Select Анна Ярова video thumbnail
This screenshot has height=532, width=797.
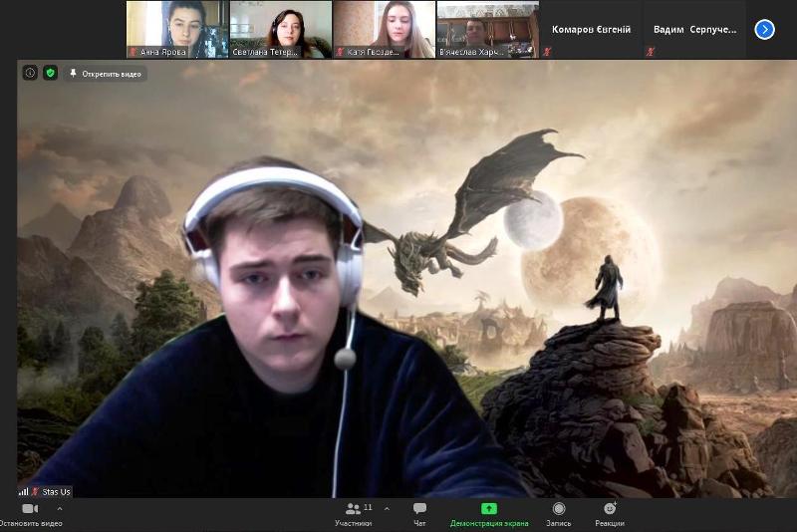(177, 30)
